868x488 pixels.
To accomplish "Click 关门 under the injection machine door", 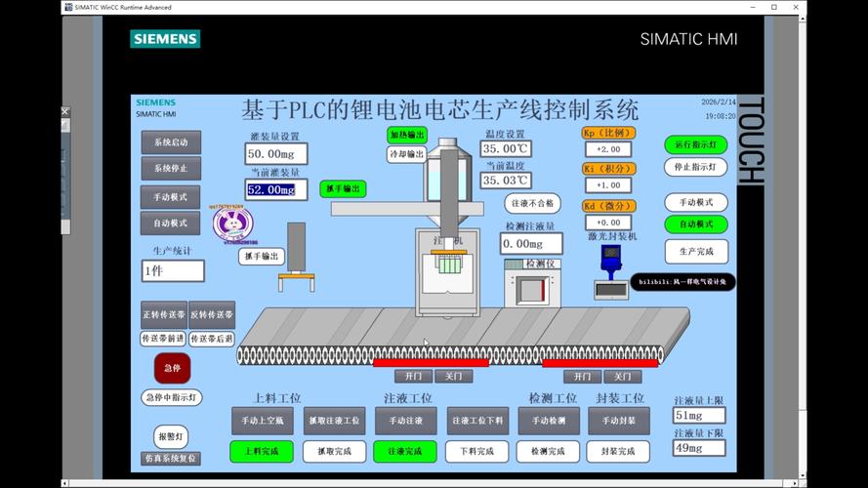I will coord(453,376).
